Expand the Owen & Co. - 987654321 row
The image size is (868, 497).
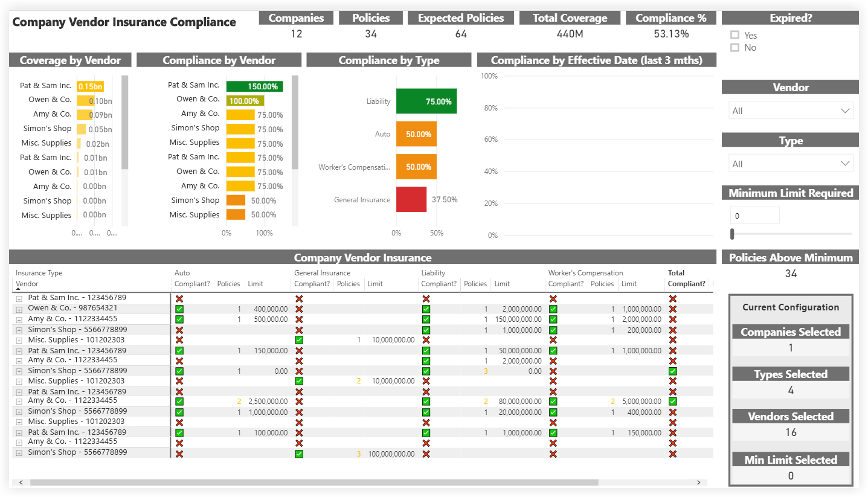tap(19, 309)
